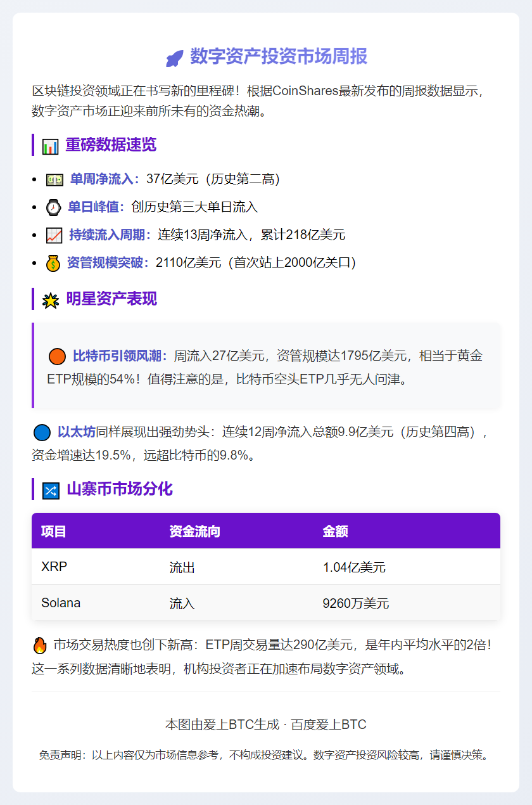
Task: Click the fire icon before 市场交易热度
Action: pyautogui.click(x=39, y=643)
